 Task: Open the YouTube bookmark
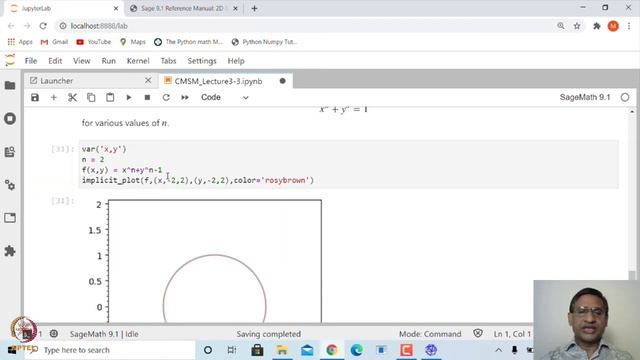[94, 42]
